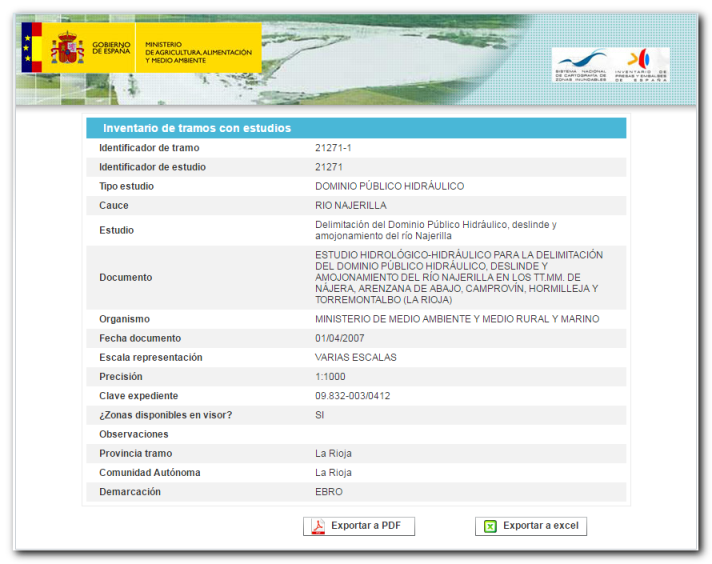Click the Spanish coat of arms emblem
Image resolution: width=712 pixels, height=564 pixels.
click(68, 47)
